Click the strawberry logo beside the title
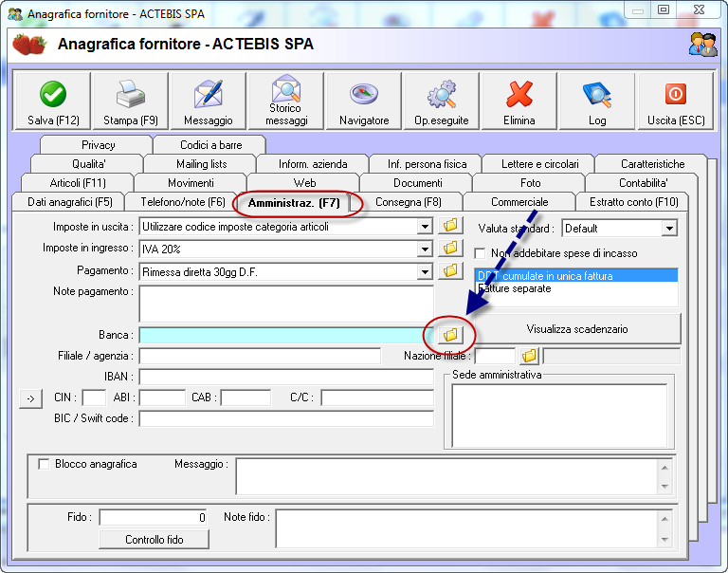This screenshot has height=573, width=728. [29, 45]
